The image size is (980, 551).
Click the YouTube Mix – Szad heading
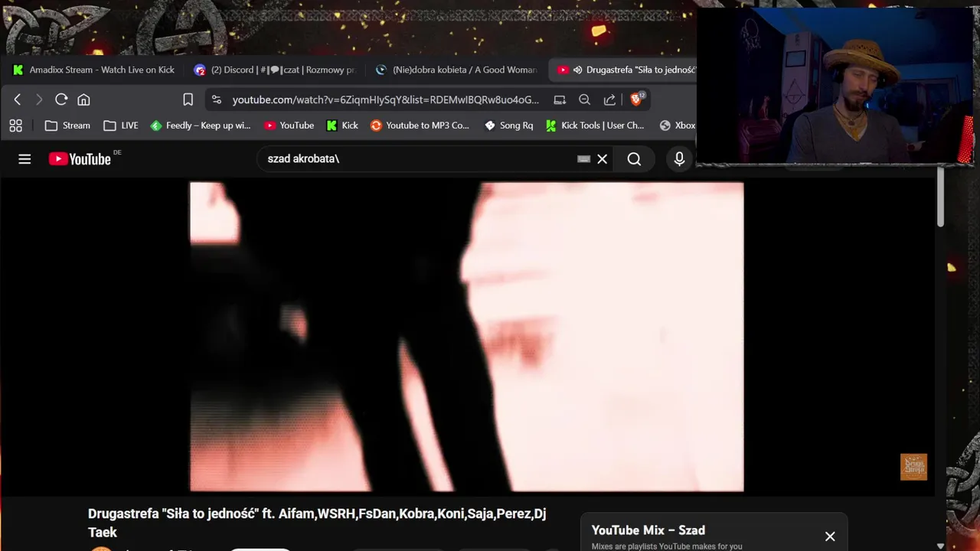click(x=648, y=530)
